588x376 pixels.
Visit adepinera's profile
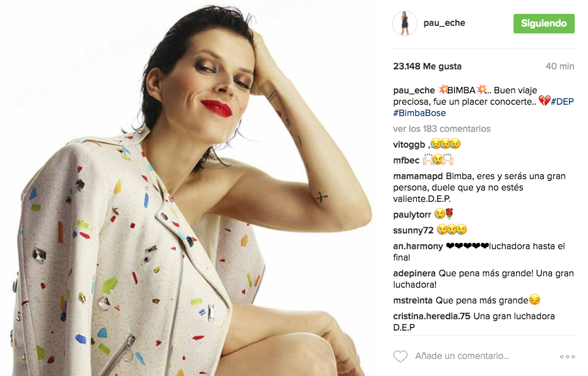tap(414, 273)
